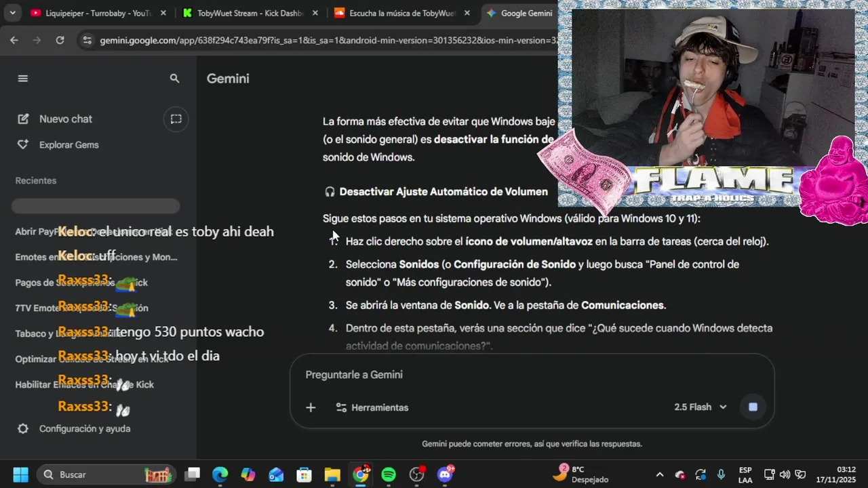Click the plus icon to add files
Screen dimensions: 868x488
click(x=311, y=407)
